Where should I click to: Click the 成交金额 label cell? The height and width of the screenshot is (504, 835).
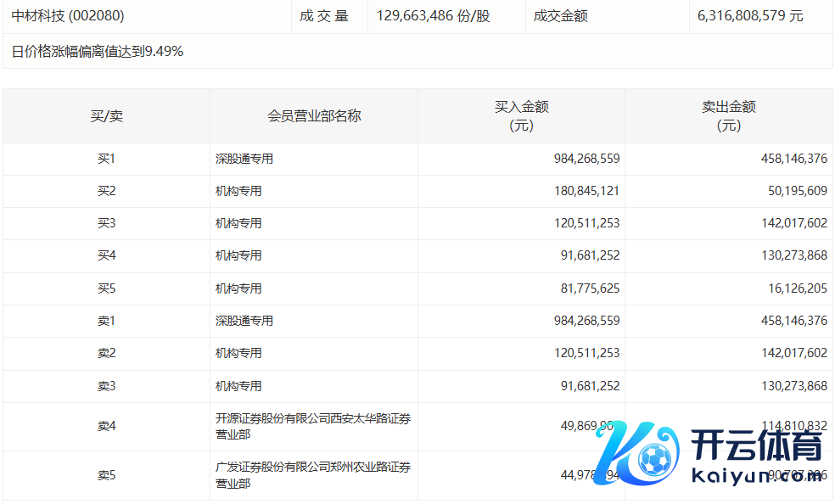click(x=560, y=15)
